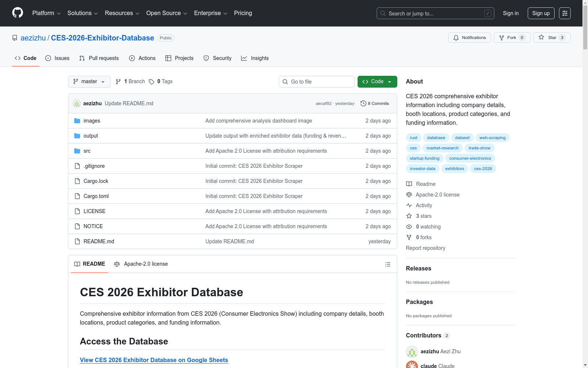Select the Code repository tab
The width and height of the screenshot is (588, 368).
26,58
